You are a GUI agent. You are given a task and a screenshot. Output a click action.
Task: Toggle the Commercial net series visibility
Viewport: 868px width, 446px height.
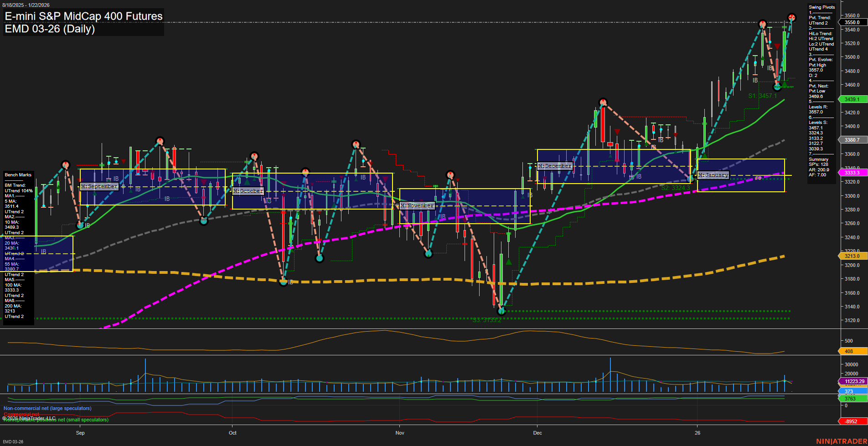[21, 414]
